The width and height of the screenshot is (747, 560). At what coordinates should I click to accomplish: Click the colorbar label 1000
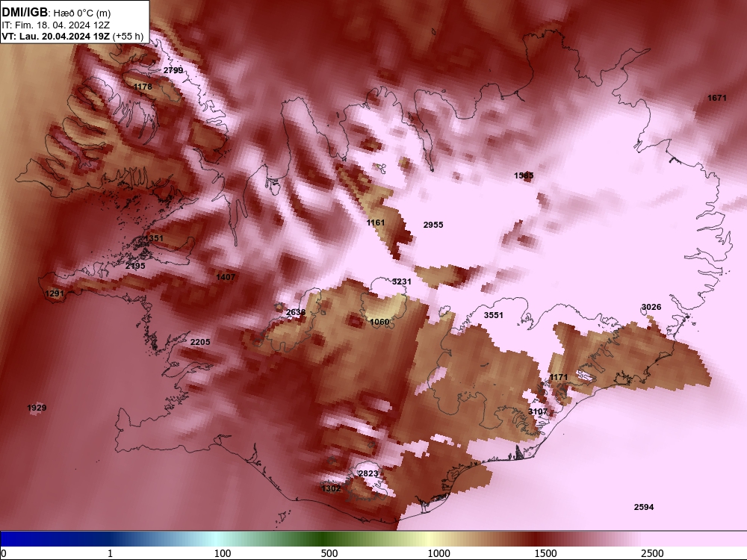click(x=438, y=553)
